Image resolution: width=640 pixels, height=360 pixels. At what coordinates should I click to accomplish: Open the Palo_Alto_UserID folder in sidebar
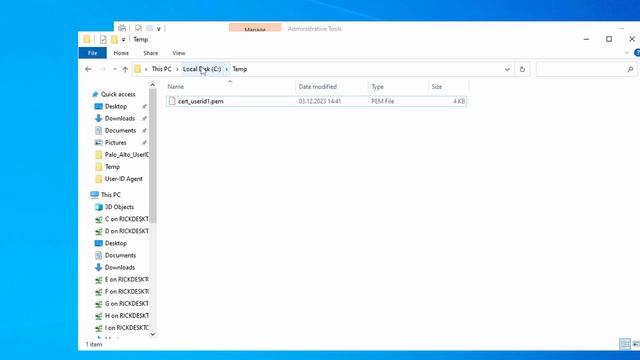tap(127, 155)
